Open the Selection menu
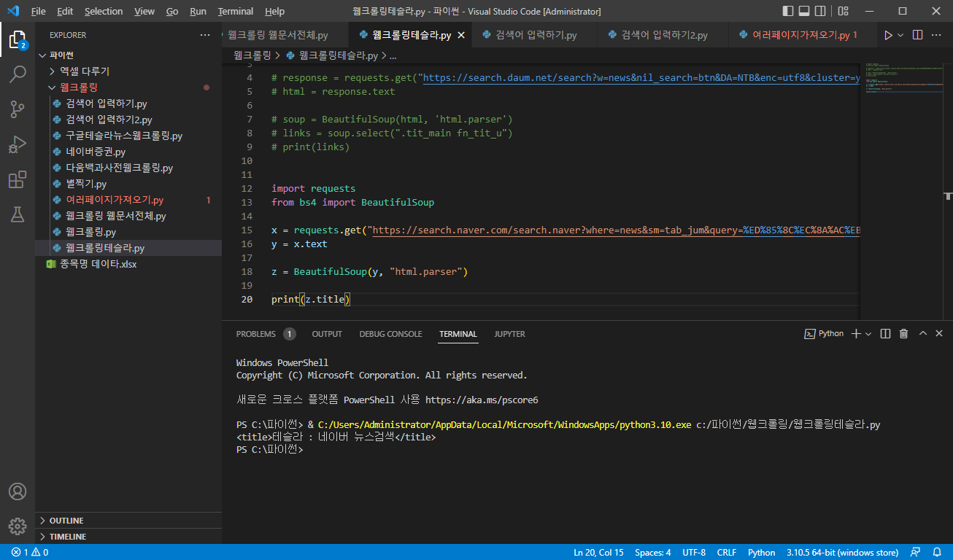 point(104,11)
